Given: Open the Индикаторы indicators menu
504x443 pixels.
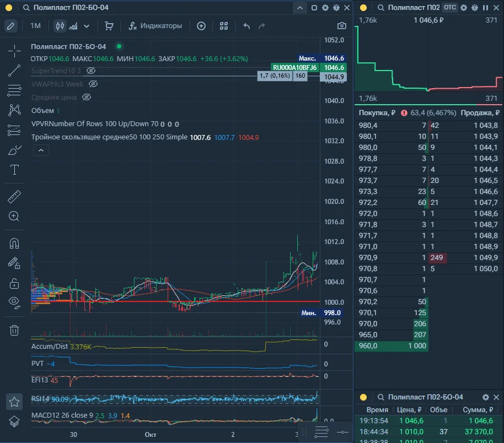Looking at the screenshot, I should coord(156,26).
